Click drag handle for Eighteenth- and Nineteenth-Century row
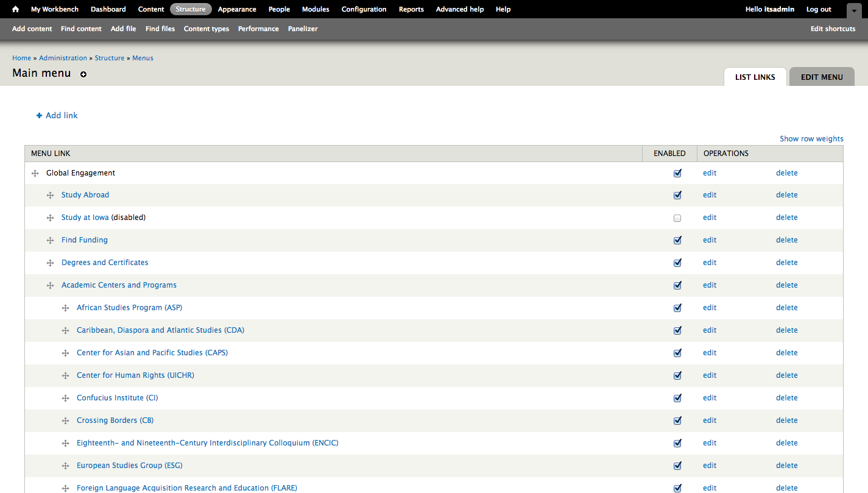868x493 pixels. [65, 444]
